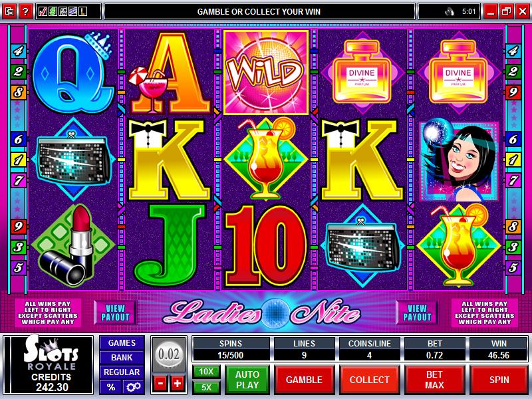The image size is (532, 399).
Task: Click the gold L icon in top bar
Action: coord(82,12)
